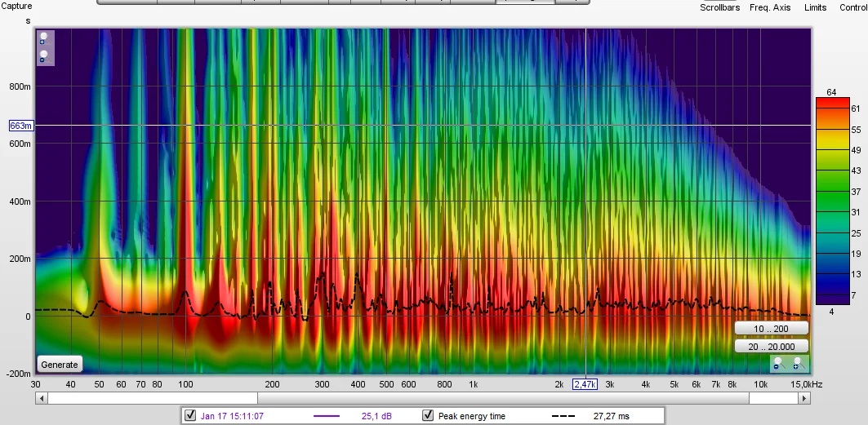868x425 pixels.
Task: Click the 1k frequency axis label
Action: coord(473,385)
